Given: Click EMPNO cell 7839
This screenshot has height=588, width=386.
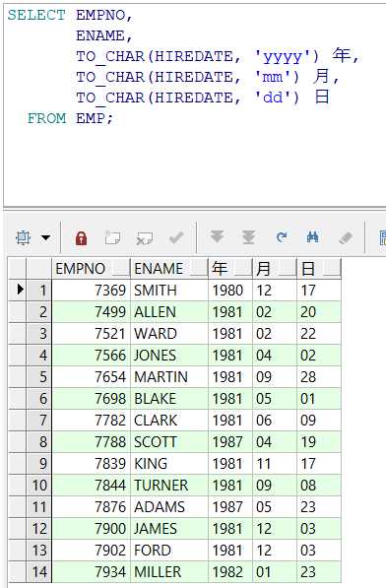Looking at the screenshot, I should pos(91,464).
